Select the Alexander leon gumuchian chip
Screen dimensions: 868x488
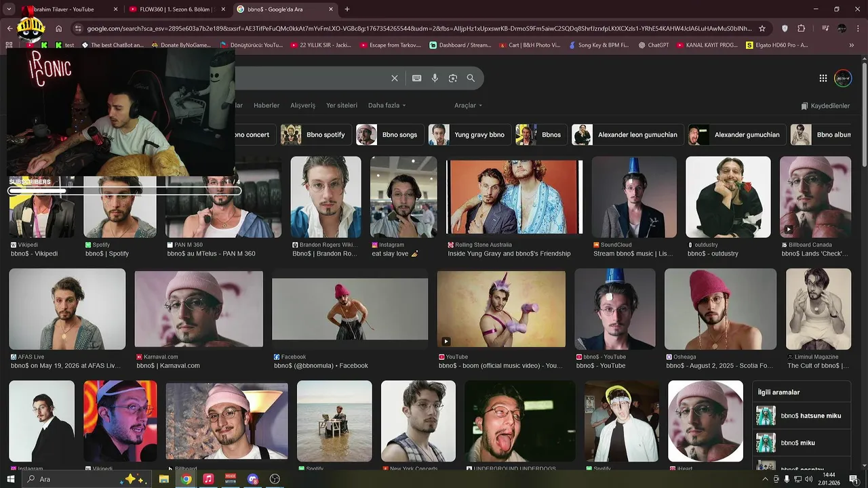tap(627, 135)
